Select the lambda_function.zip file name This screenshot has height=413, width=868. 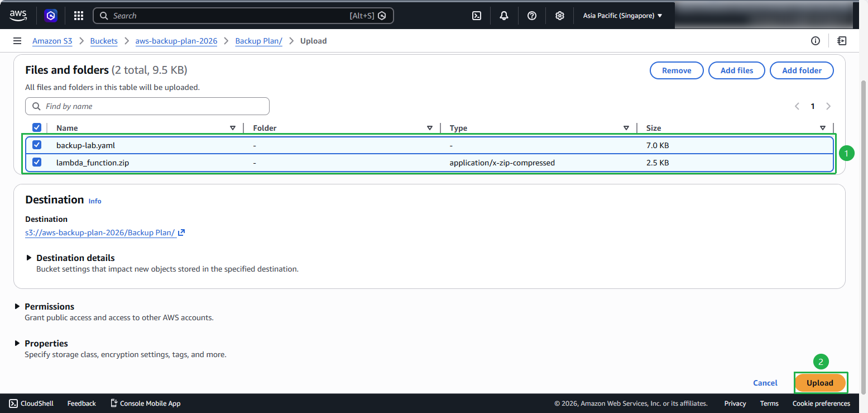[93, 163]
